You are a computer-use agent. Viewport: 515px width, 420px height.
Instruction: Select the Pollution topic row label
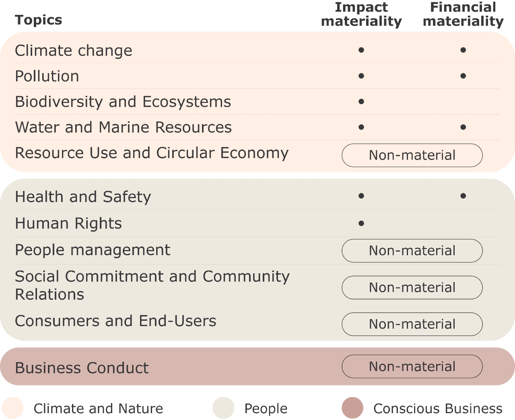[x=47, y=76]
